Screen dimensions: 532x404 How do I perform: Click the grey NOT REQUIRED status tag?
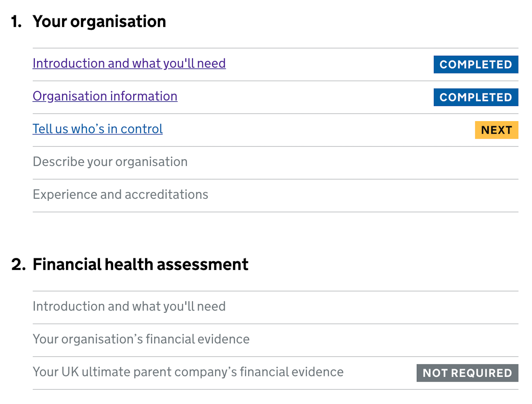467,373
